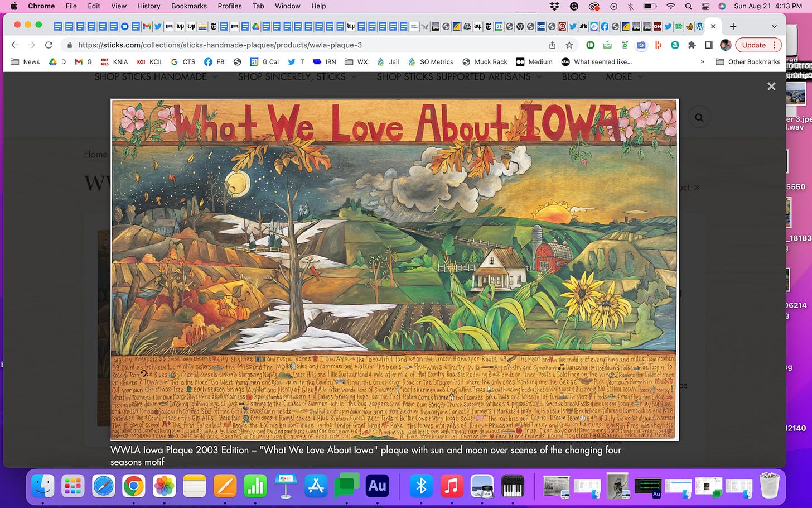Click the address bar URL field

pyautogui.click(x=307, y=45)
